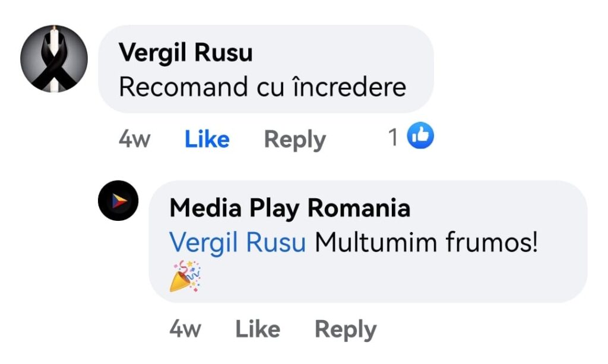Unlike Vergil Rusu's comment via the blue Like
The width and height of the screenshot is (608, 364).
tap(207, 139)
